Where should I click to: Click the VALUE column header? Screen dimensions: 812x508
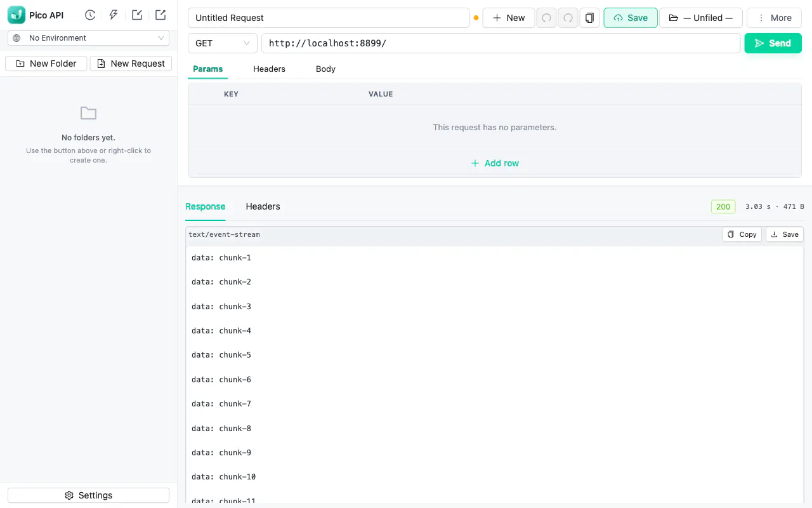(x=381, y=94)
